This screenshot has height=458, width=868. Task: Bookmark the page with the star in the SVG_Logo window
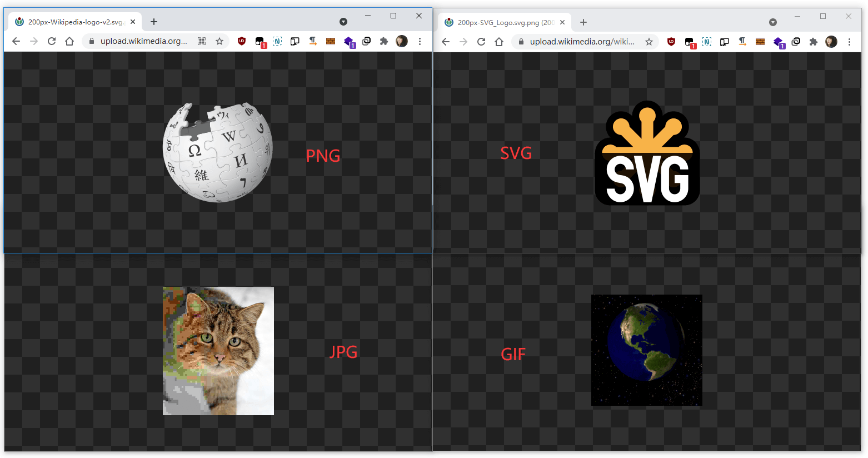(x=649, y=42)
